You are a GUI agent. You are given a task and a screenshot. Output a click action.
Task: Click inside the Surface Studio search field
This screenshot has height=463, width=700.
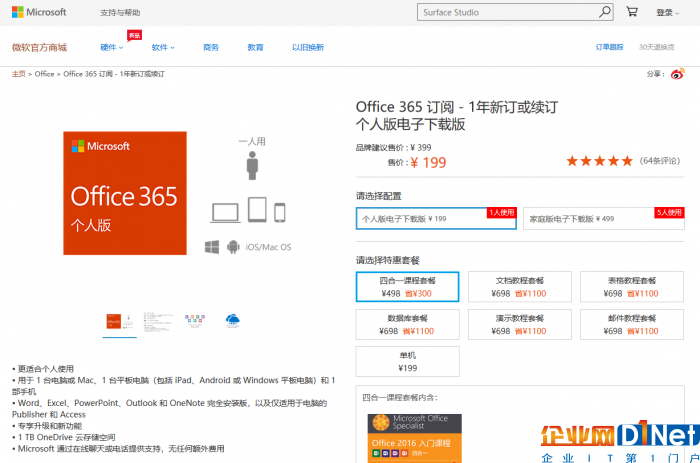pos(508,13)
